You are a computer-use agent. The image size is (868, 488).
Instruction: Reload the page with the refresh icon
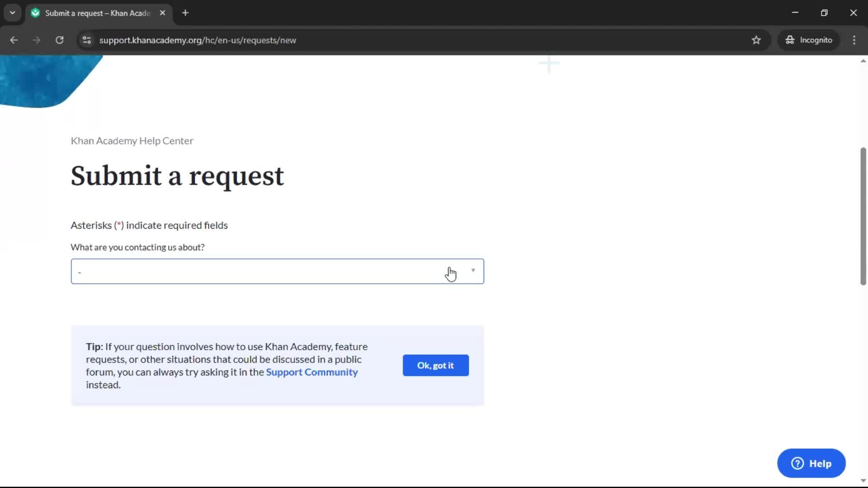[59, 40]
